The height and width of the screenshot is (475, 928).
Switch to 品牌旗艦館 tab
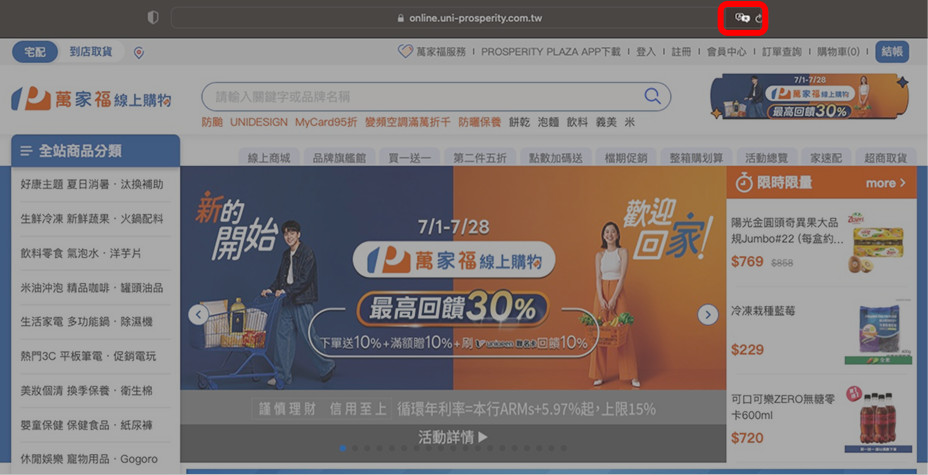point(339,157)
